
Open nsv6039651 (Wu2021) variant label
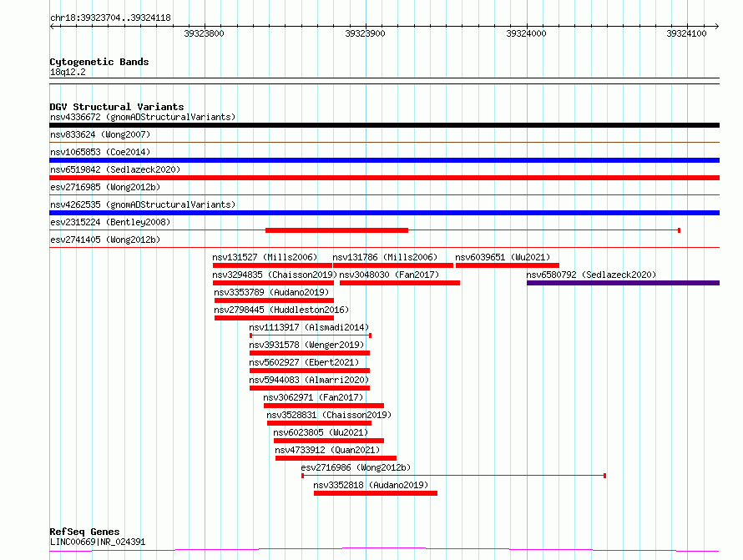[x=503, y=257]
